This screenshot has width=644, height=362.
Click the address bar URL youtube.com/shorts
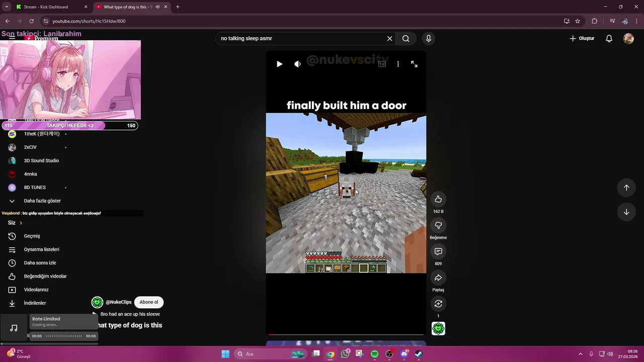coord(89,21)
